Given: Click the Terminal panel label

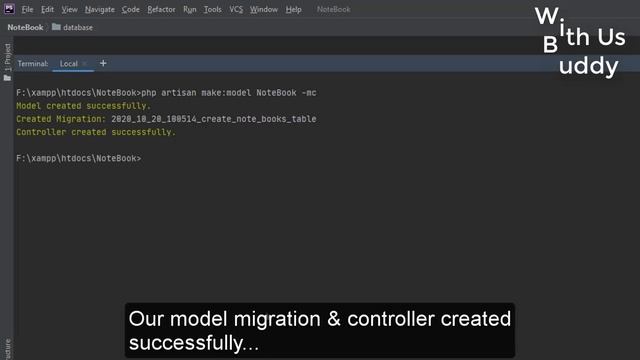Looking at the screenshot, I should [33, 64].
